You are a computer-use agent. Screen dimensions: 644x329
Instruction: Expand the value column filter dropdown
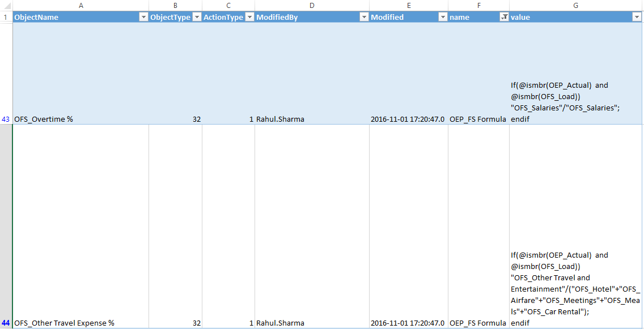click(x=638, y=17)
